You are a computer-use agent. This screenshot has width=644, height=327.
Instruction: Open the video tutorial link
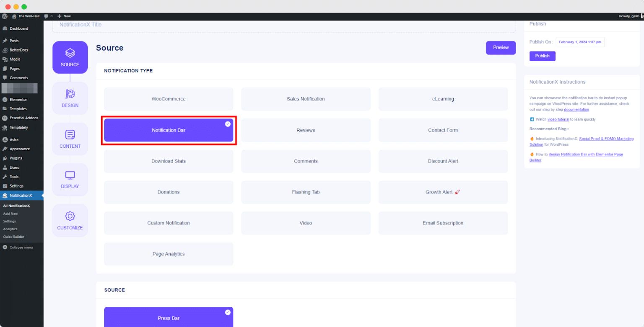(x=558, y=119)
